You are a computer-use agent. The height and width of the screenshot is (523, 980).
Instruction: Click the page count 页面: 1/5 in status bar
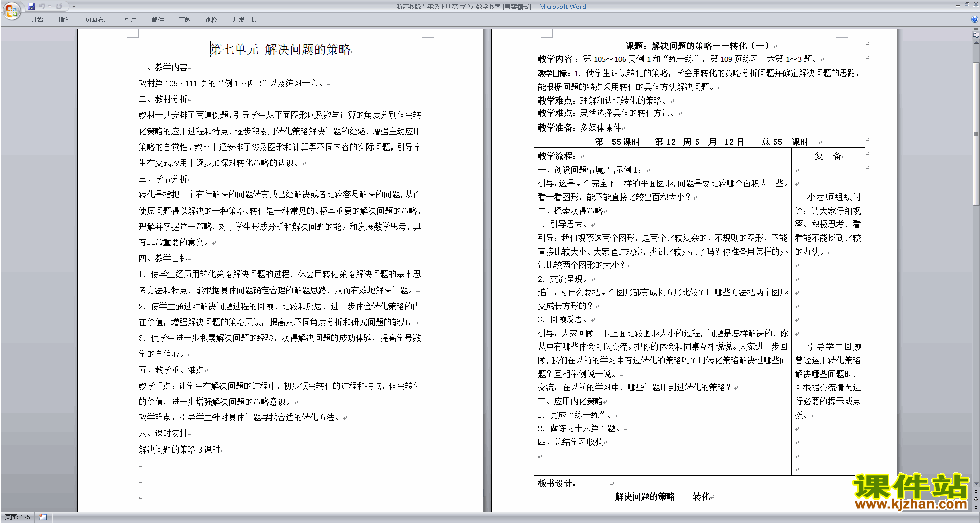(x=17, y=517)
